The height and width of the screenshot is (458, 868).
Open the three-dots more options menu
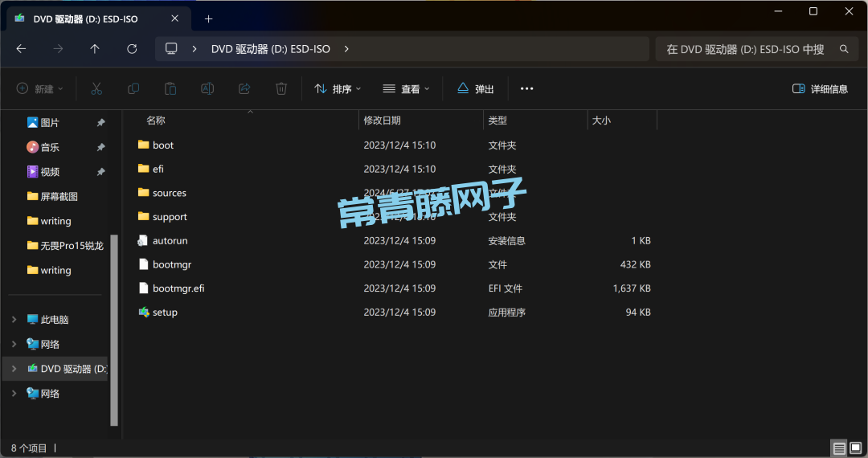pos(527,88)
